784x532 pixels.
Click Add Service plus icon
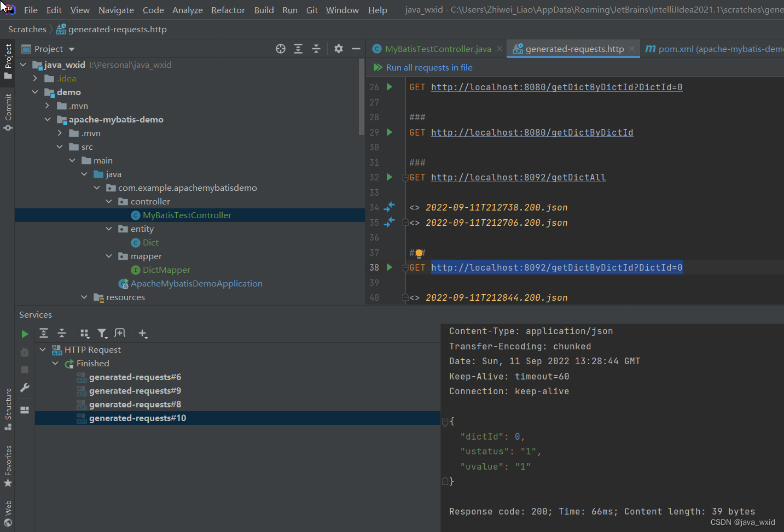point(143,334)
